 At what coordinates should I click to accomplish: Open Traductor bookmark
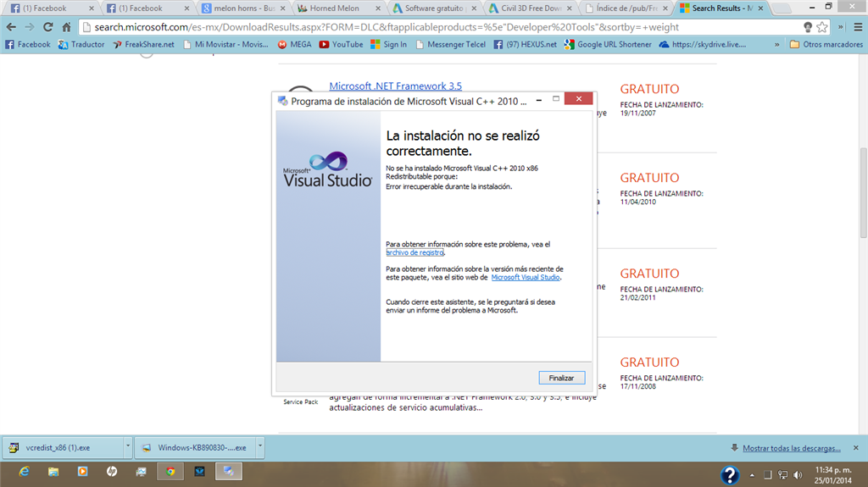[81, 44]
